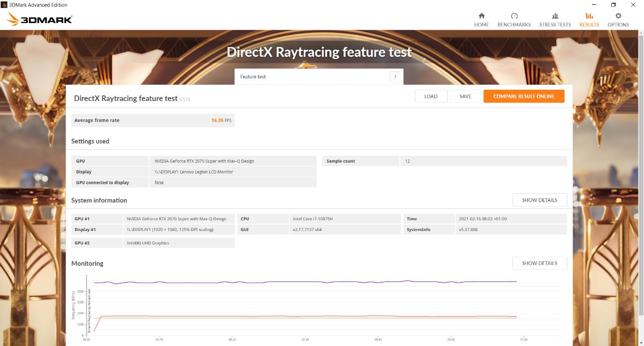Click the 3DMark title bar app icon
The width and height of the screenshot is (644, 346).
pos(5,5)
